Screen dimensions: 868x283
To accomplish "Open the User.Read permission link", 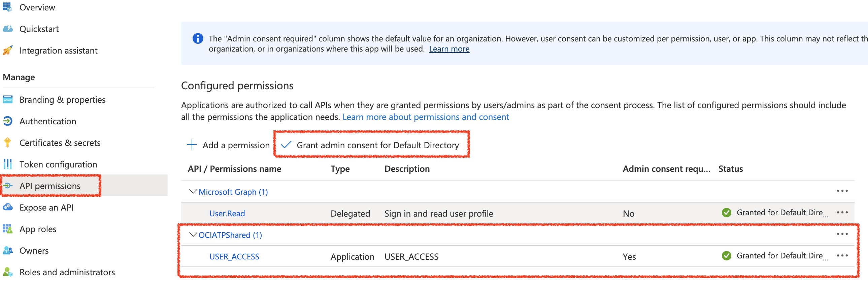I will pyautogui.click(x=227, y=214).
